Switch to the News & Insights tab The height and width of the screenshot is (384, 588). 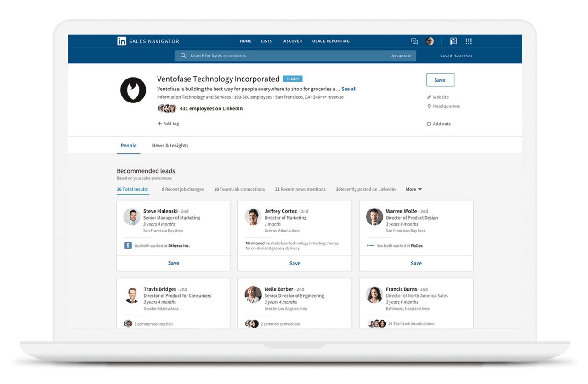[x=170, y=146]
